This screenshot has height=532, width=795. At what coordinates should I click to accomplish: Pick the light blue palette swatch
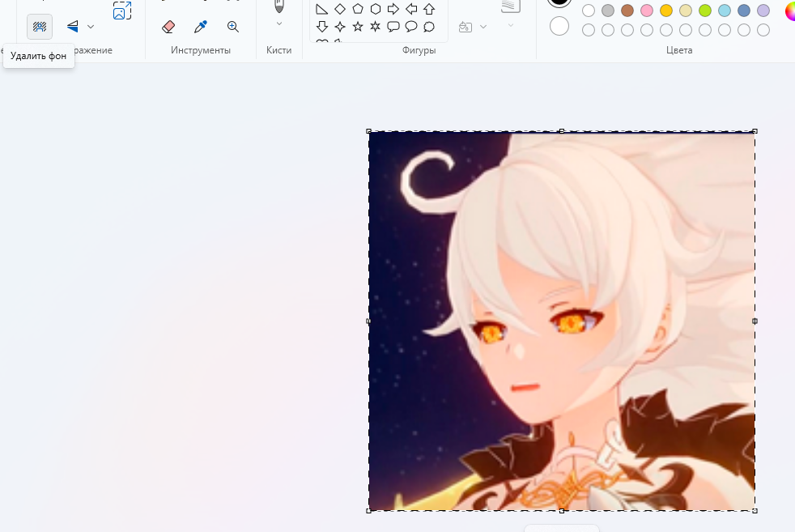tap(725, 11)
